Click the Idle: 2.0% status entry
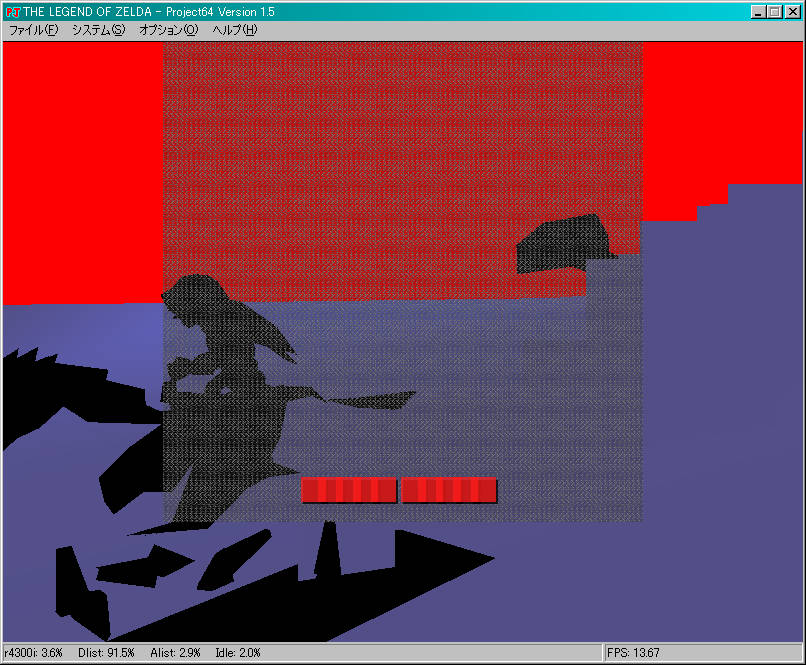This screenshot has width=806, height=665. (238, 653)
